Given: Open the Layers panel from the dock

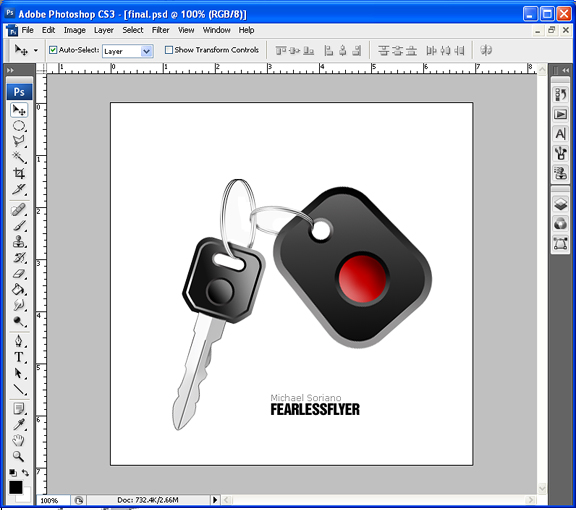Looking at the screenshot, I should point(560,204).
